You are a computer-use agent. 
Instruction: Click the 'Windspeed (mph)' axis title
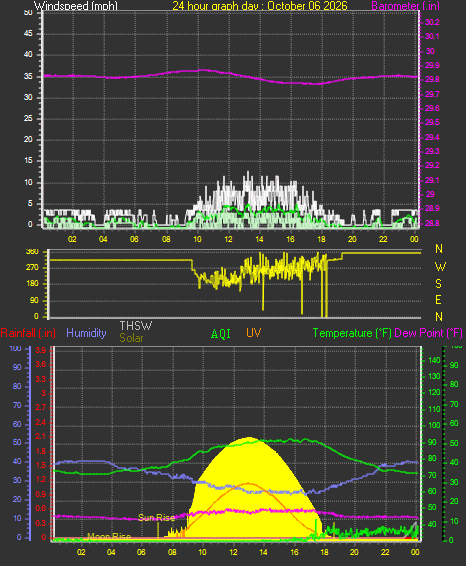(76, 5)
